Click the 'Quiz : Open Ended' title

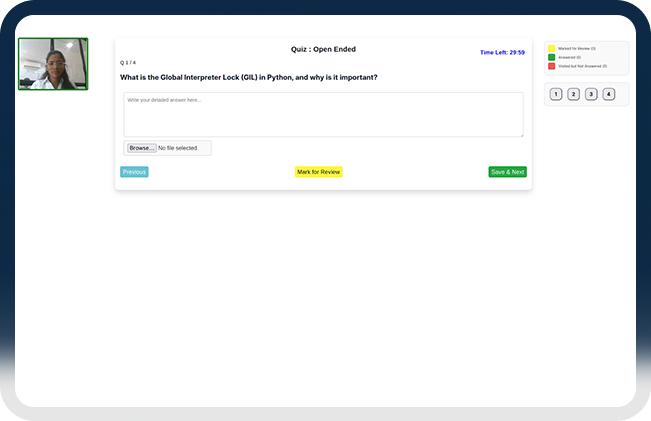323,49
